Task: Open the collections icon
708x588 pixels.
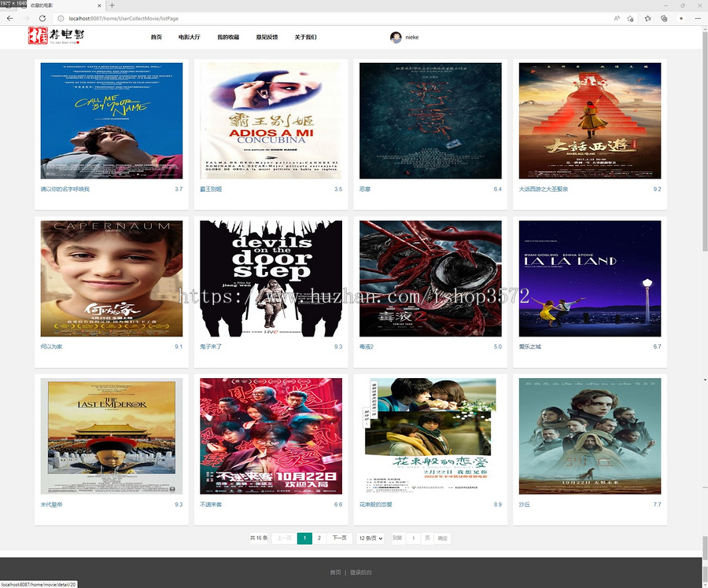Action: tap(664, 19)
